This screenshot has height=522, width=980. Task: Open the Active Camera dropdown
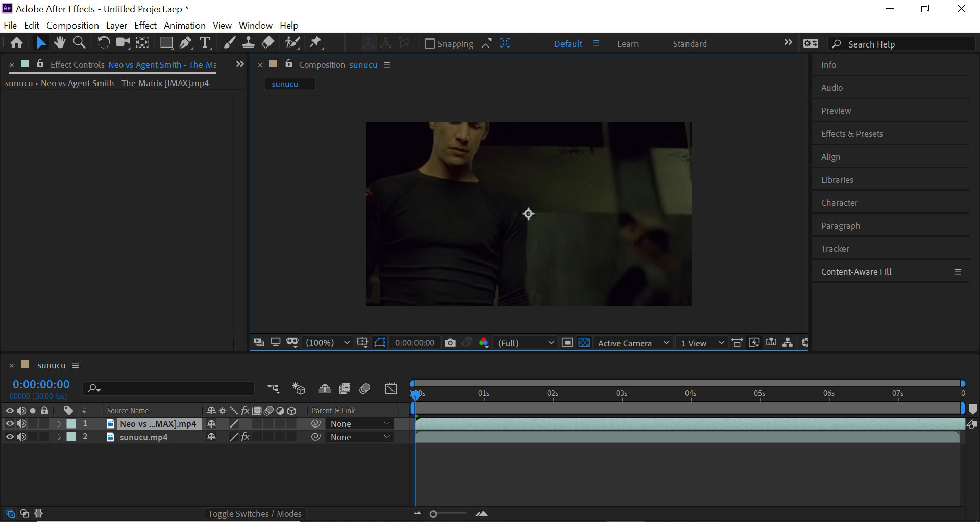(633, 343)
